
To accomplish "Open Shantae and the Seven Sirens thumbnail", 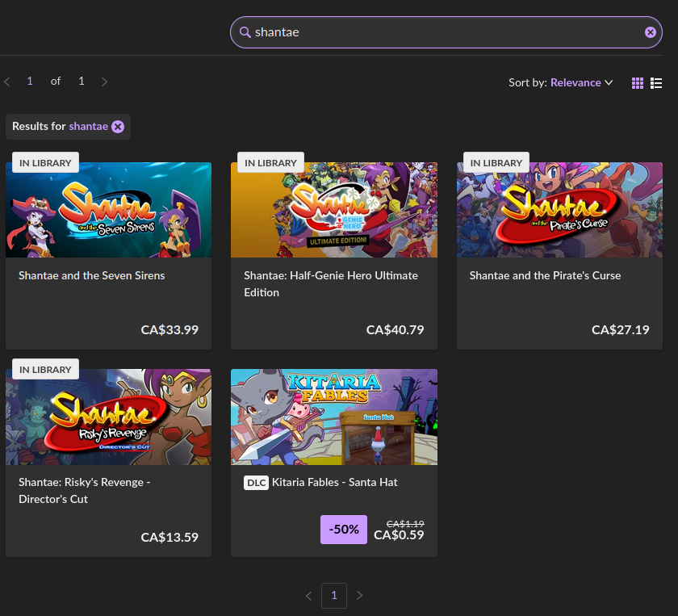I will [108, 210].
